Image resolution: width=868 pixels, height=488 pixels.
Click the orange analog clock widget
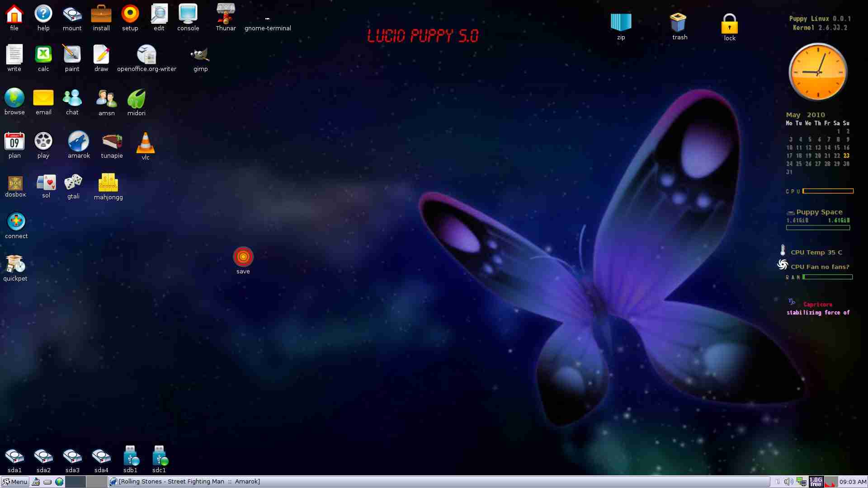818,72
